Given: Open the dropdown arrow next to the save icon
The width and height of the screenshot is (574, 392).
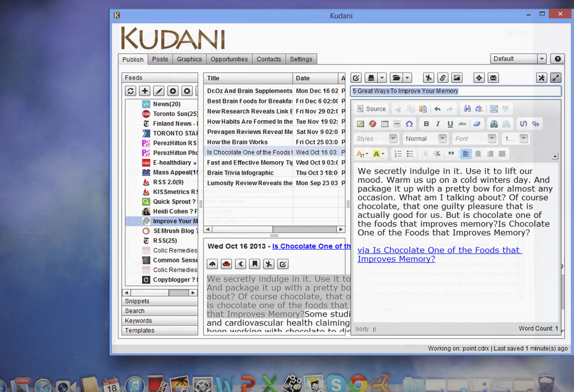Looking at the screenshot, I should pyautogui.click(x=382, y=78).
